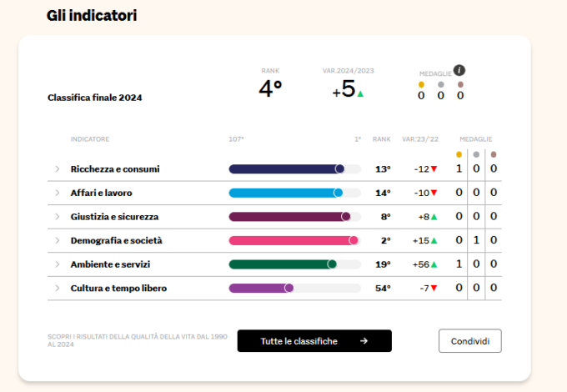Open the Cultura e tempo libero row

[58, 289]
